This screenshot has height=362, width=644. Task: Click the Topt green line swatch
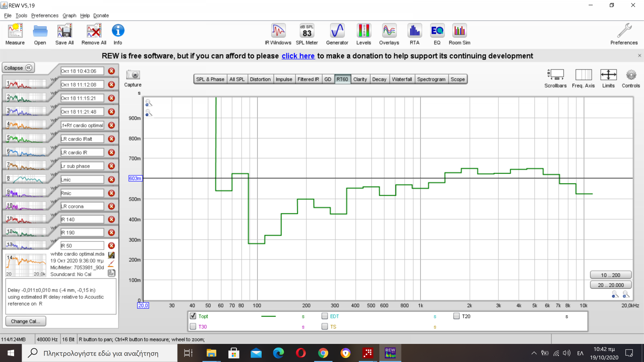point(268,316)
